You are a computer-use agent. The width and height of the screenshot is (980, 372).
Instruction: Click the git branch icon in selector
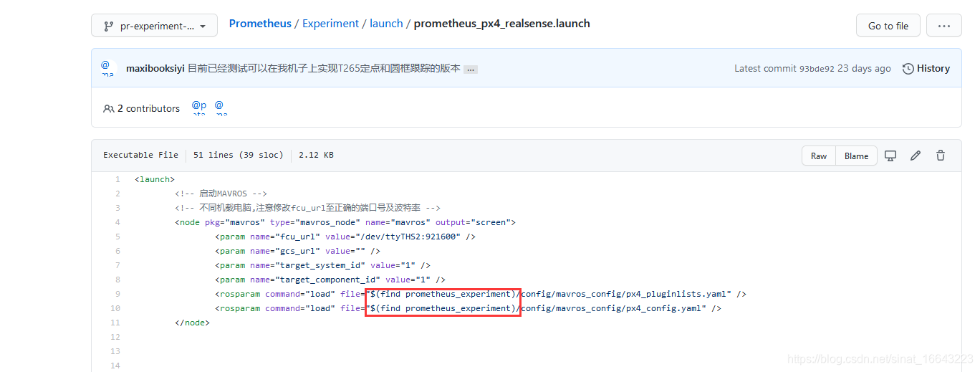point(109,26)
